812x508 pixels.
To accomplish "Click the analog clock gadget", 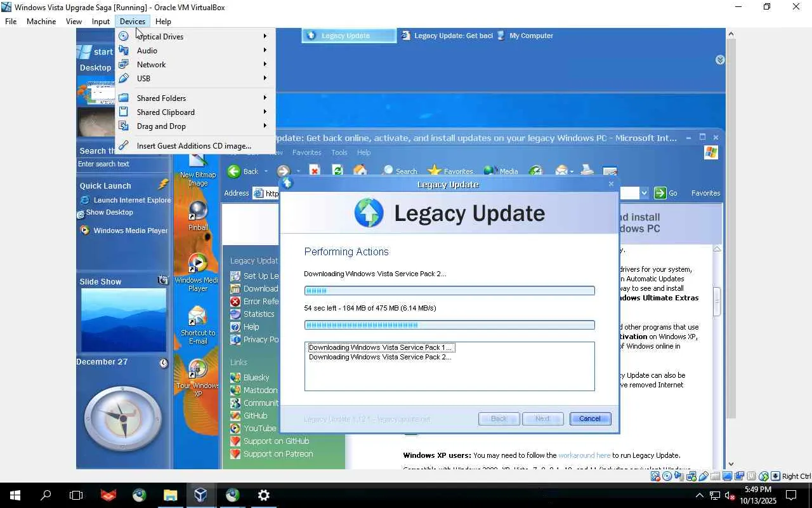I will click(123, 418).
